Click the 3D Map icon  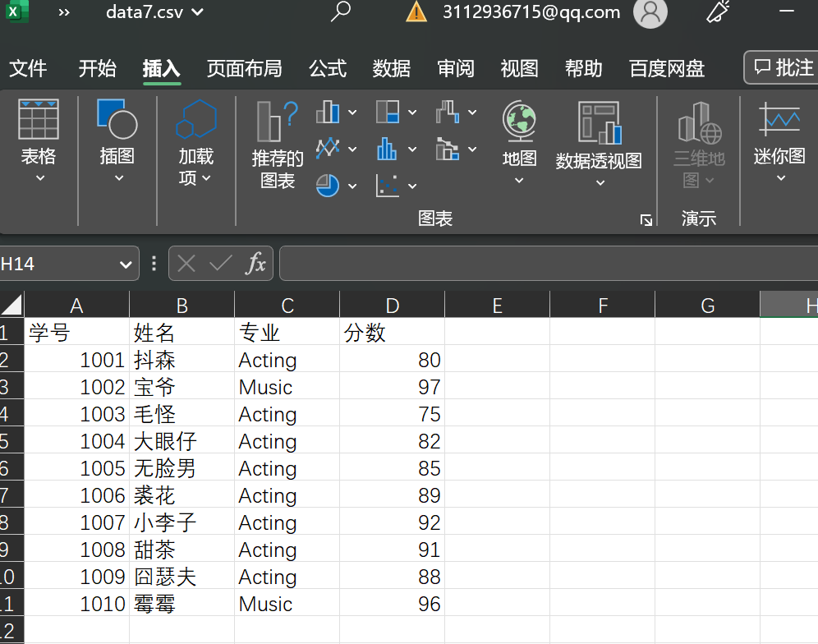pyautogui.click(x=700, y=122)
